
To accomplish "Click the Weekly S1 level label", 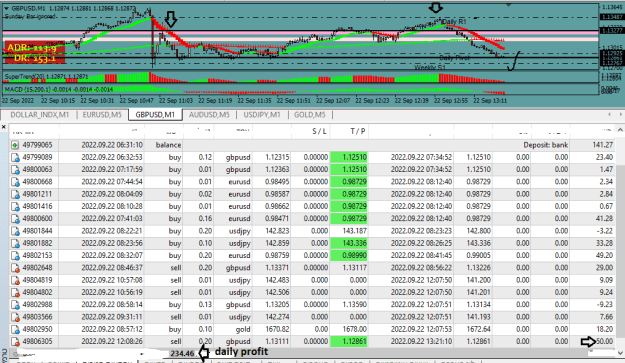I will (430, 67).
